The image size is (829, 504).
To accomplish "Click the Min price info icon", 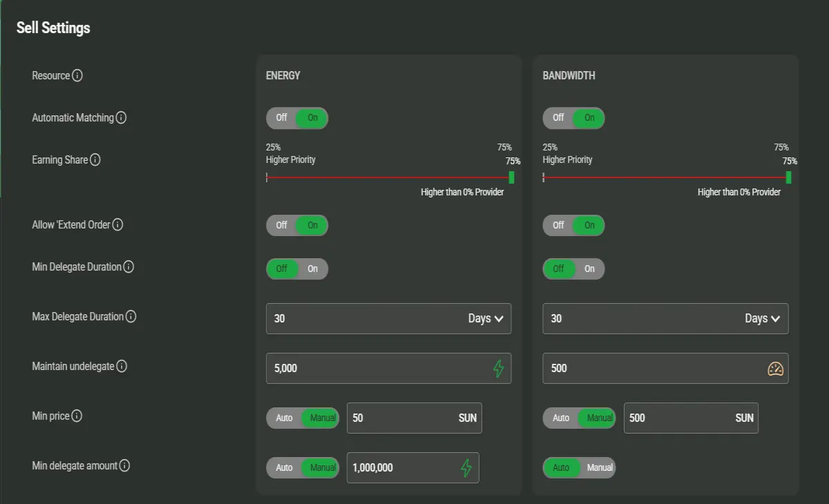I will (77, 416).
